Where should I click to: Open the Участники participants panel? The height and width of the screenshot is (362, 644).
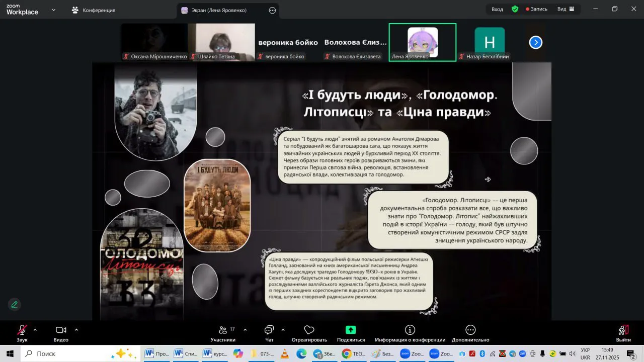coord(223,330)
